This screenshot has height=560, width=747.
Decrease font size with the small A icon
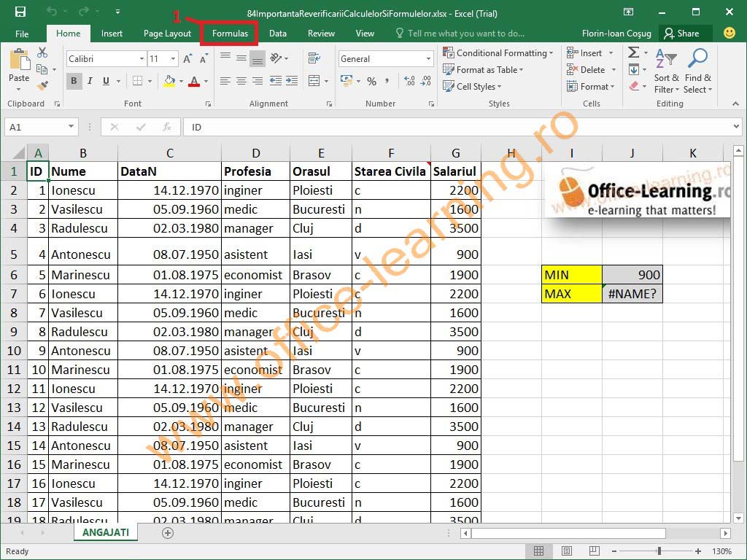point(204,59)
